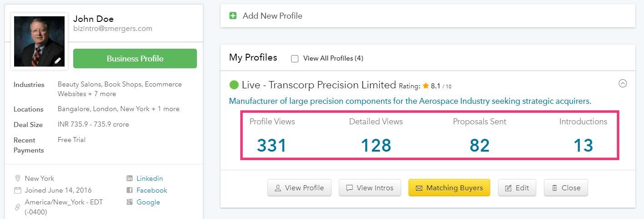The width and height of the screenshot is (644, 219).
Task: Click the calendar icon beside Joined date
Action: [x=18, y=190]
